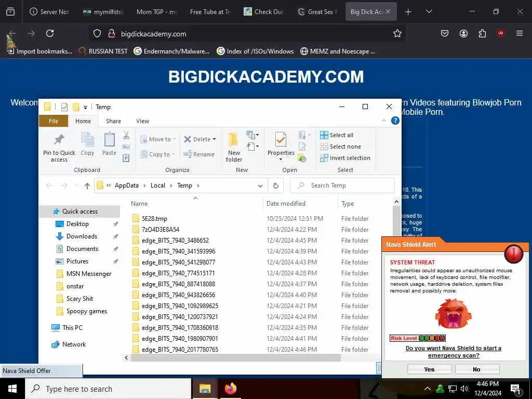Open Firefox Pocket save icon
Image resolution: width=532 pixels, height=399 pixels.
[x=445, y=33]
